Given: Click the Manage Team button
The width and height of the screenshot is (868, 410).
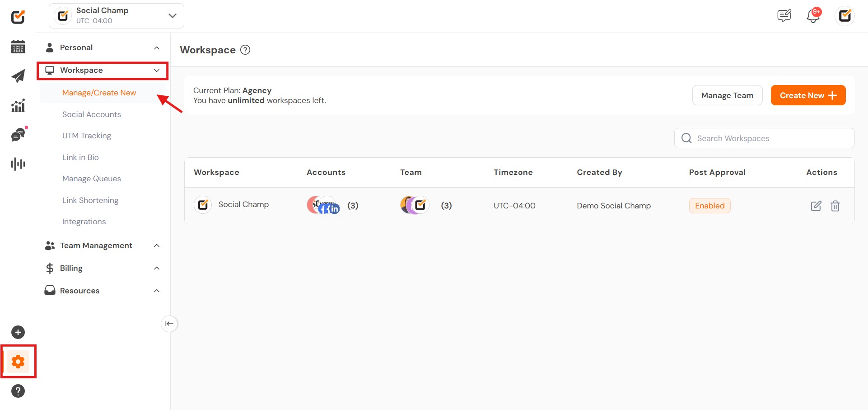Looking at the screenshot, I should point(727,95).
